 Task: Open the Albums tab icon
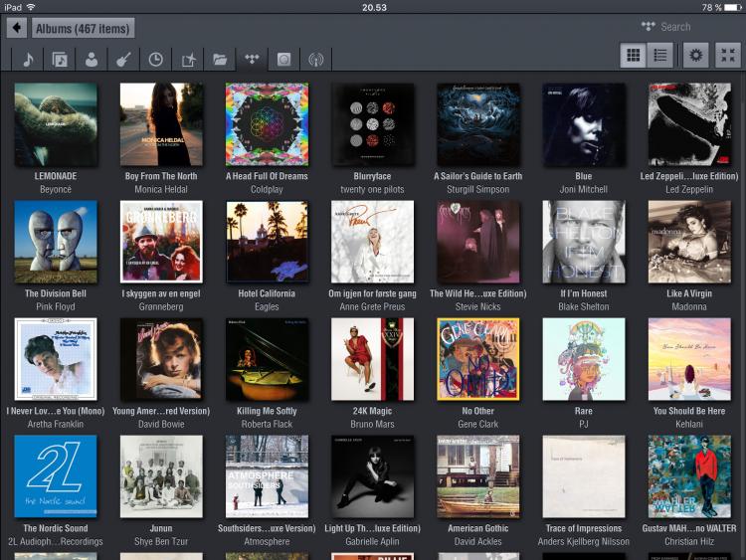point(60,60)
